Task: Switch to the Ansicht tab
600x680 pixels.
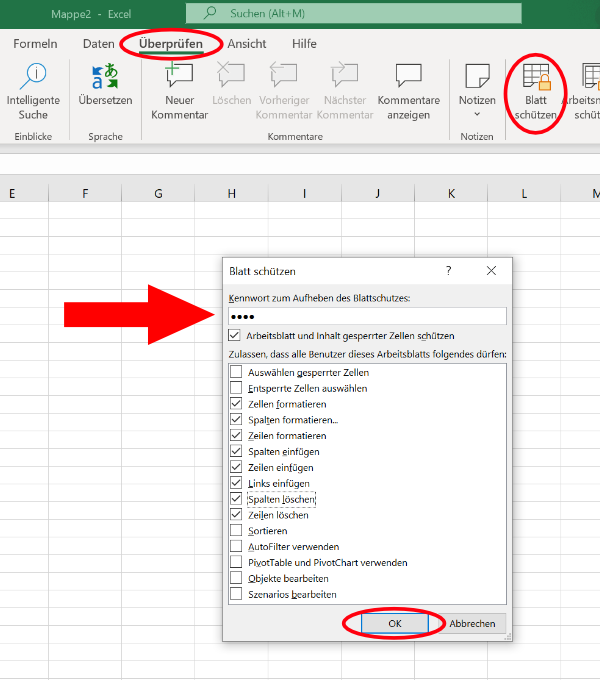Action: pyautogui.click(x=247, y=44)
